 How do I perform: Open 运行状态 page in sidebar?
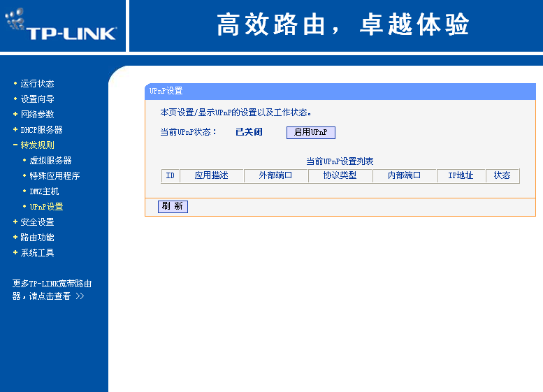[37, 84]
